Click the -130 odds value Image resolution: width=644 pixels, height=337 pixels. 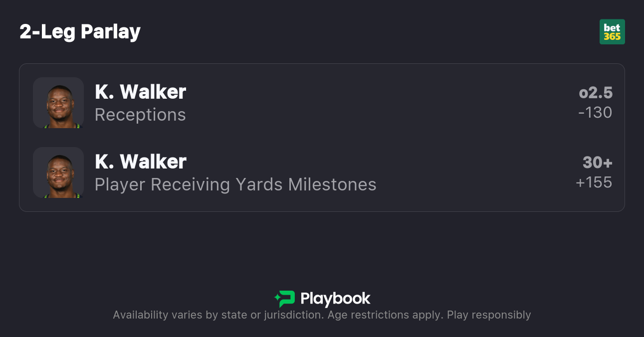[x=595, y=113]
